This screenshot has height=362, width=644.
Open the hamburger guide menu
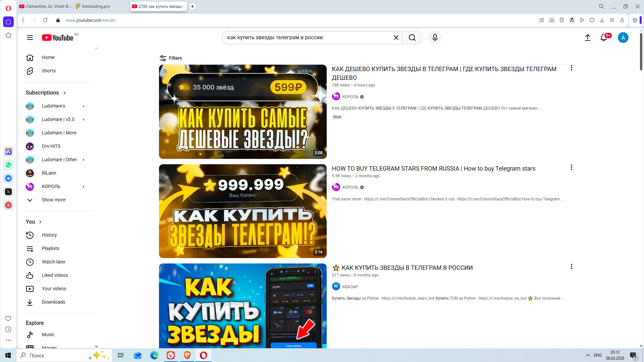coord(30,38)
